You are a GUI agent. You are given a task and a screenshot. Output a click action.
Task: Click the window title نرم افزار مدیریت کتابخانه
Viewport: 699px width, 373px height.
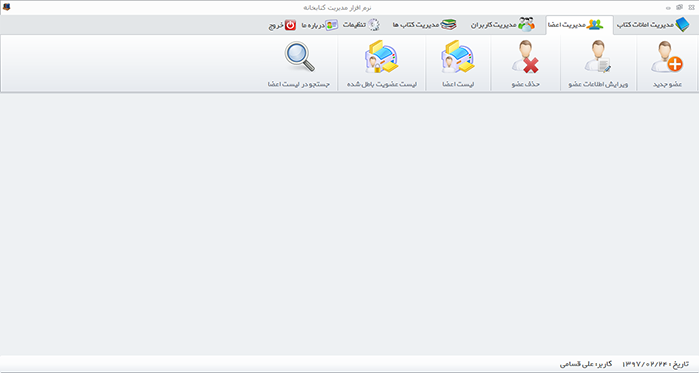337,8
